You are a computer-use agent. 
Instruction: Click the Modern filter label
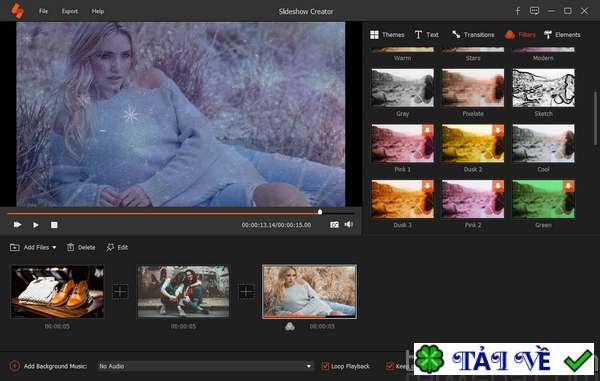coord(543,58)
